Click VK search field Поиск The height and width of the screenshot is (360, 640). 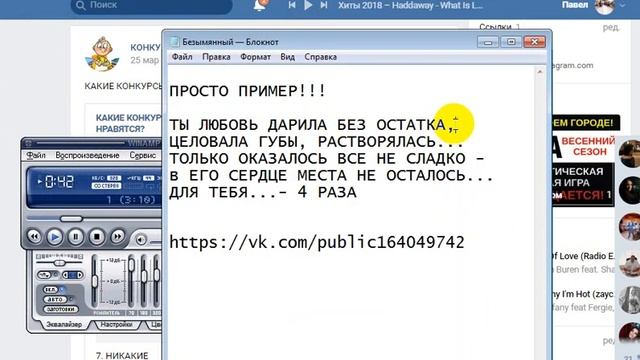coord(151,6)
